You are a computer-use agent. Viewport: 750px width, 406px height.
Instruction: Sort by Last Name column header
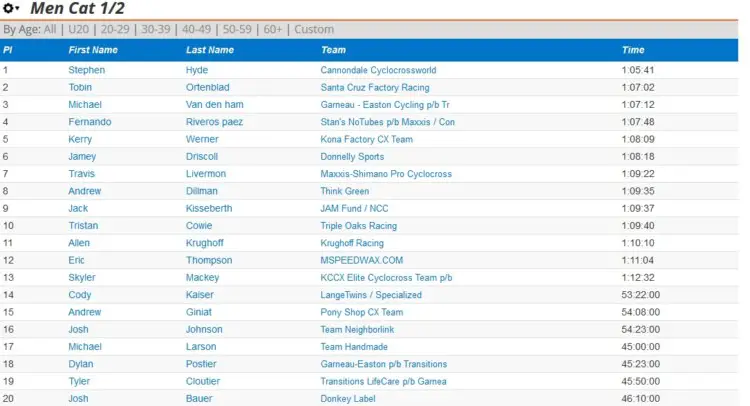(x=210, y=50)
